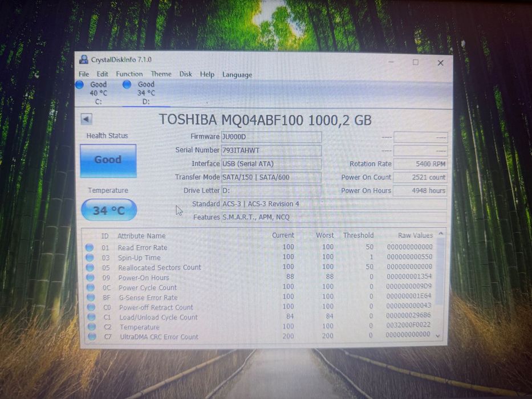Click the Power On Count value 2521 count
This screenshot has height=399, width=532.
tap(420, 177)
